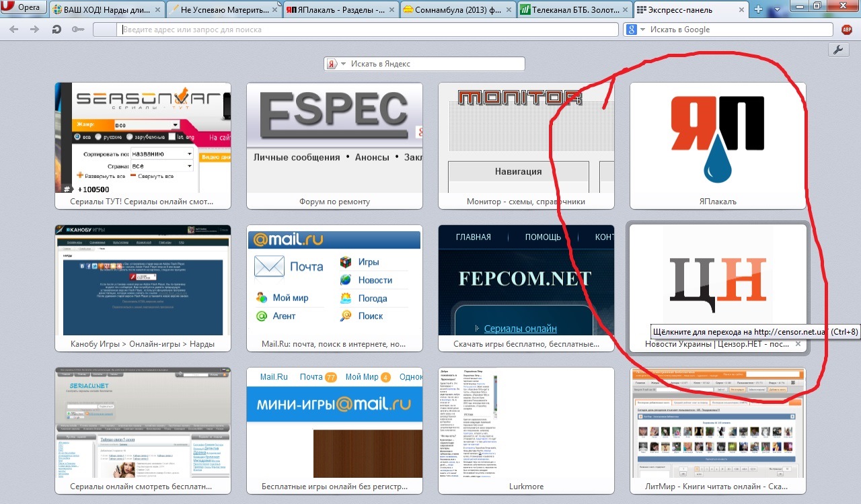Open the "Монитор - схемы, справочники" tile
This screenshot has height=504, width=861.
pyautogui.click(x=526, y=146)
